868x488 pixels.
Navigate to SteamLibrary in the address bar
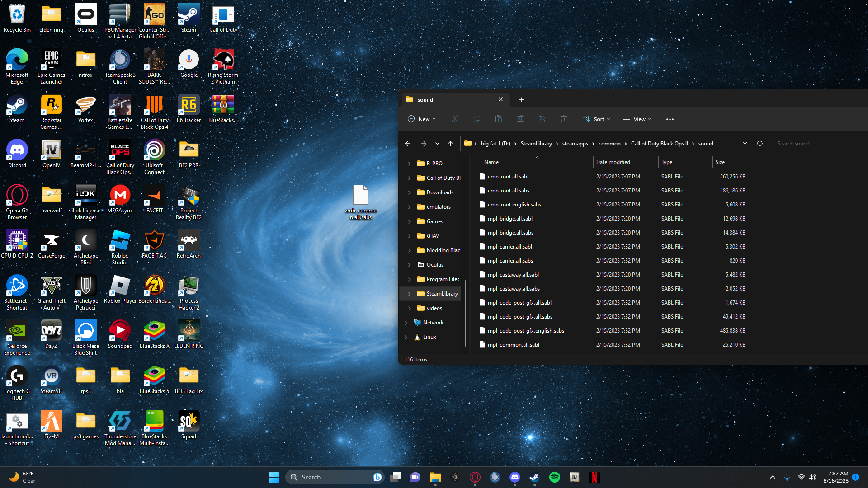pos(536,144)
